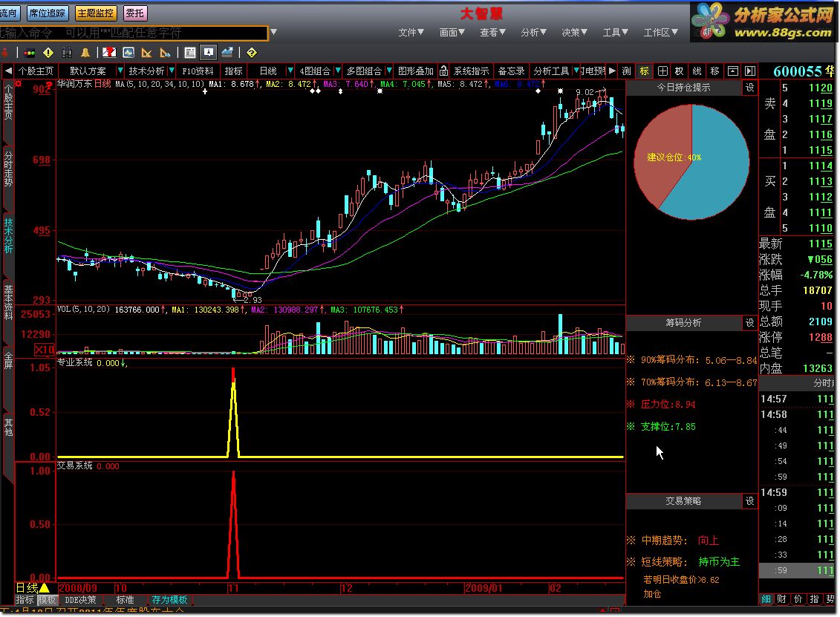
Task: Toggle the info speech bubble icon
Action: click(208, 53)
